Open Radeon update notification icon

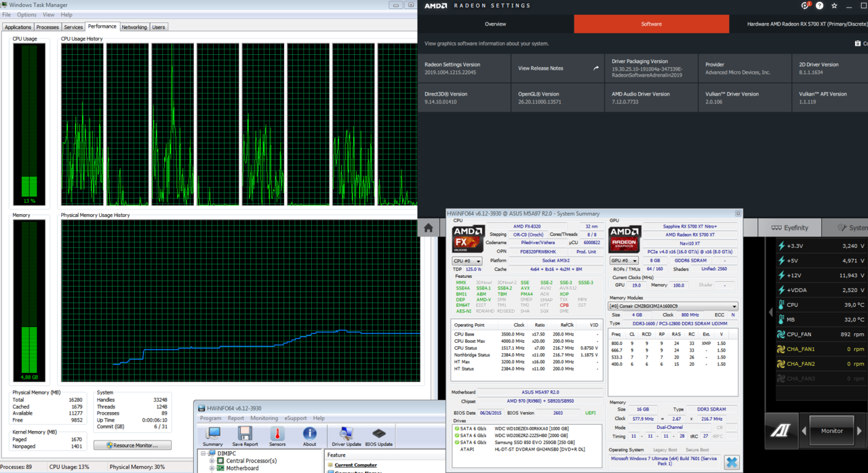[805, 5]
